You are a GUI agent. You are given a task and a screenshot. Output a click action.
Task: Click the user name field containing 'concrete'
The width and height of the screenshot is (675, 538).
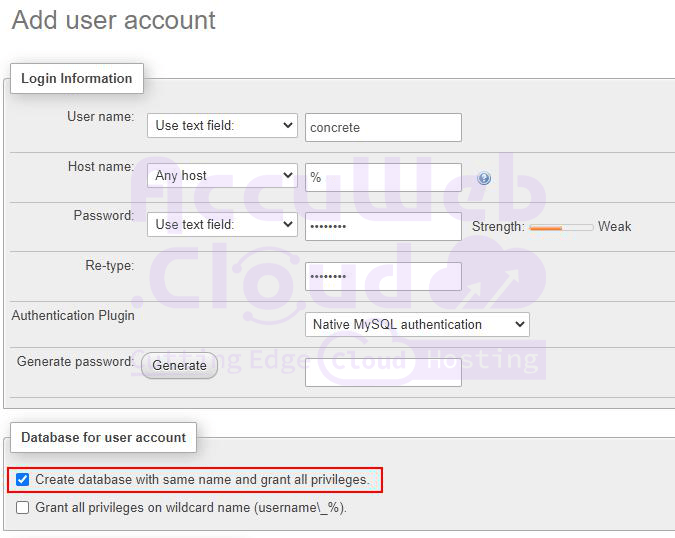(383, 127)
